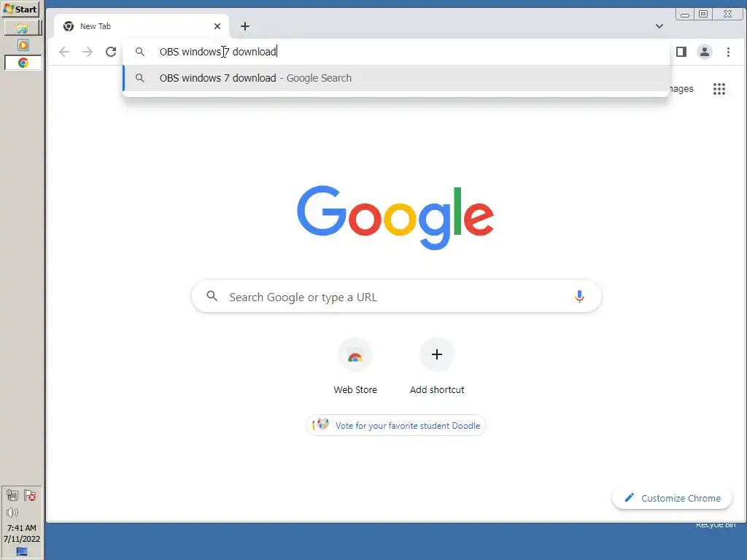Click the Chrome back arrow button

64,52
